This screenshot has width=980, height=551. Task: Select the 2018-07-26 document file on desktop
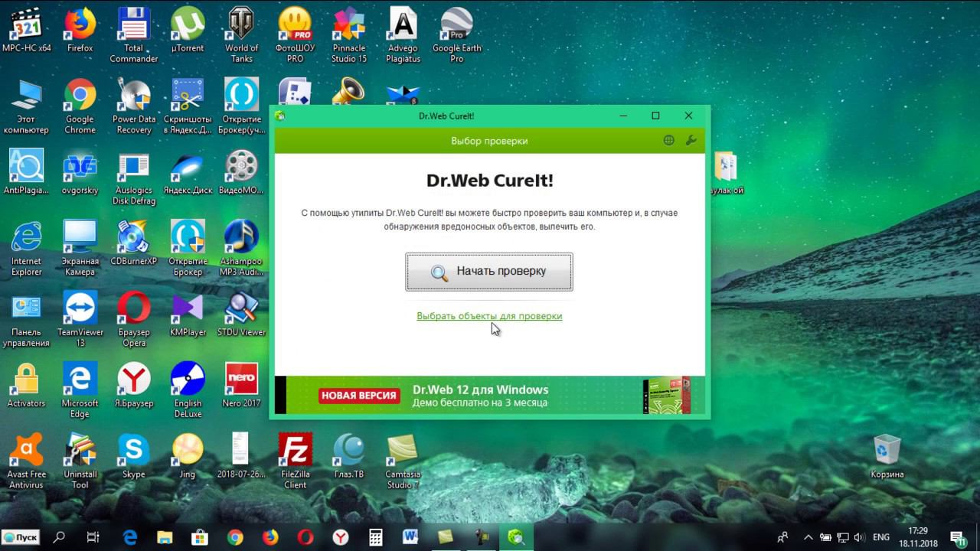click(x=241, y=458)
